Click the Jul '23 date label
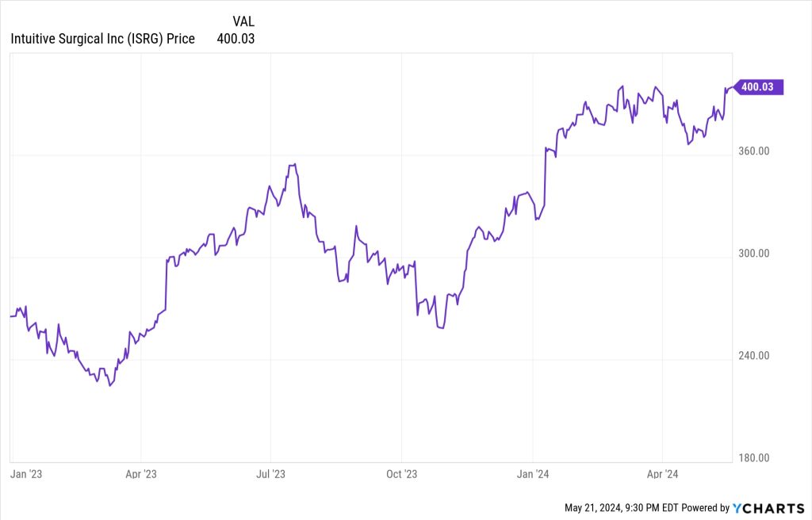812x520 pixels. pyautogui.click(x=270, y=474)
